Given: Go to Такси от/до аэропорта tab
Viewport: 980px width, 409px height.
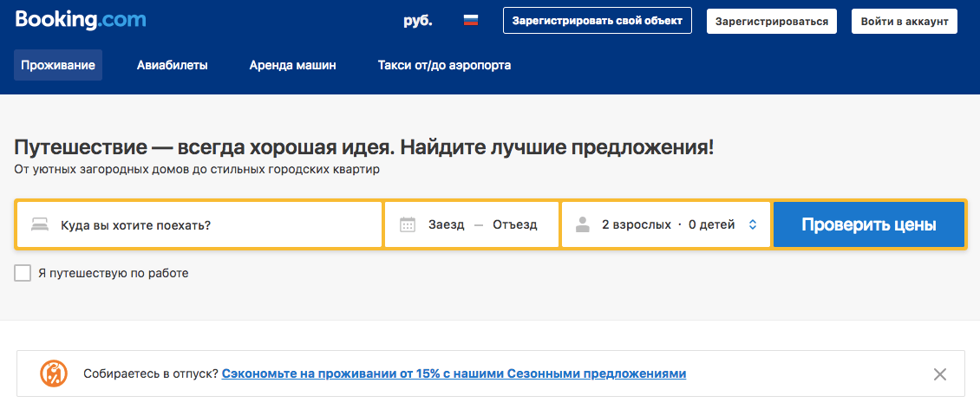Looking at the screenshot, I should coord(444,65).
